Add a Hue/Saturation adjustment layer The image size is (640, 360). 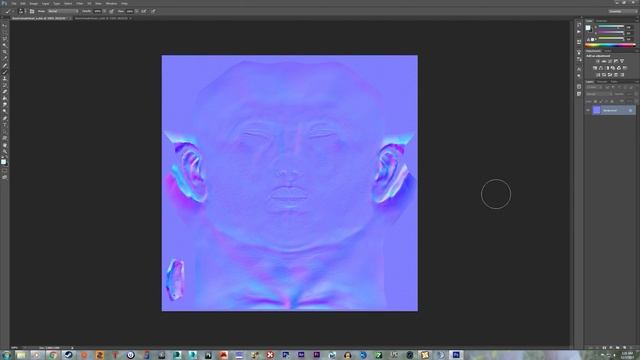tap(595, 68)
